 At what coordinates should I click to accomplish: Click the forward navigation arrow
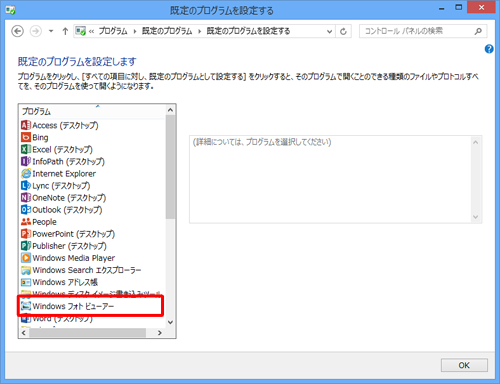click(36, 31)
